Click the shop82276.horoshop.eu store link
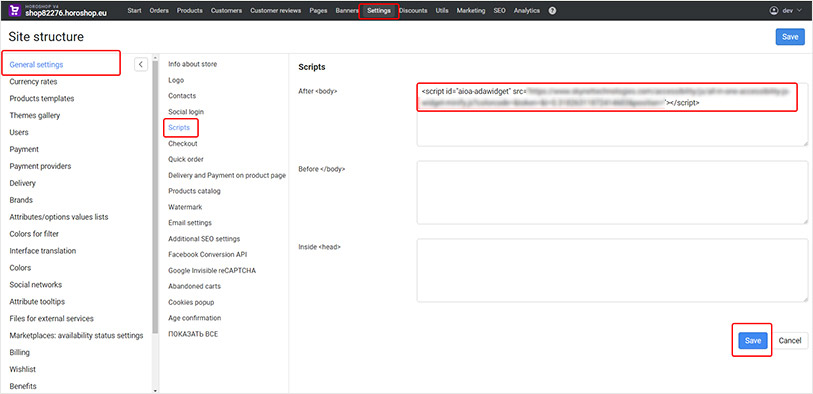 66,13
